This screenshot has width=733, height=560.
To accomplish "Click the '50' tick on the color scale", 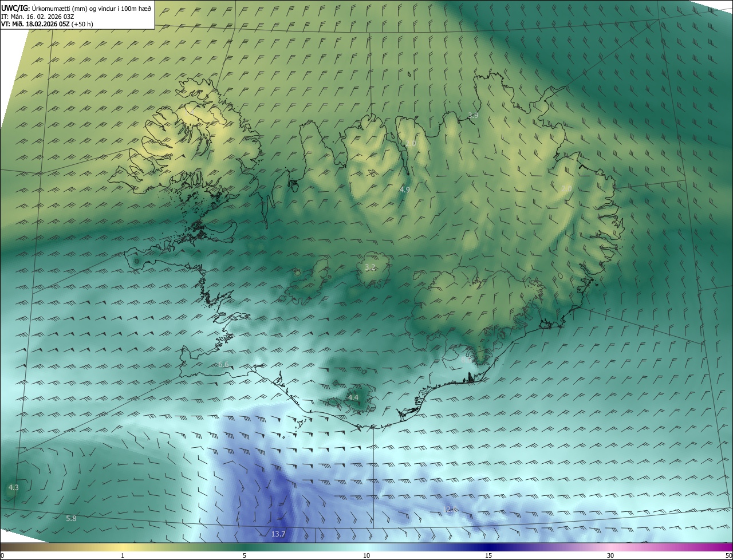I will [728, 555].
